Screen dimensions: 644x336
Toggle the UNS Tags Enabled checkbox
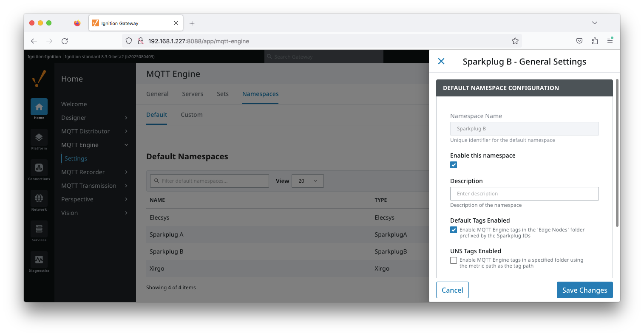click(454, 260)
